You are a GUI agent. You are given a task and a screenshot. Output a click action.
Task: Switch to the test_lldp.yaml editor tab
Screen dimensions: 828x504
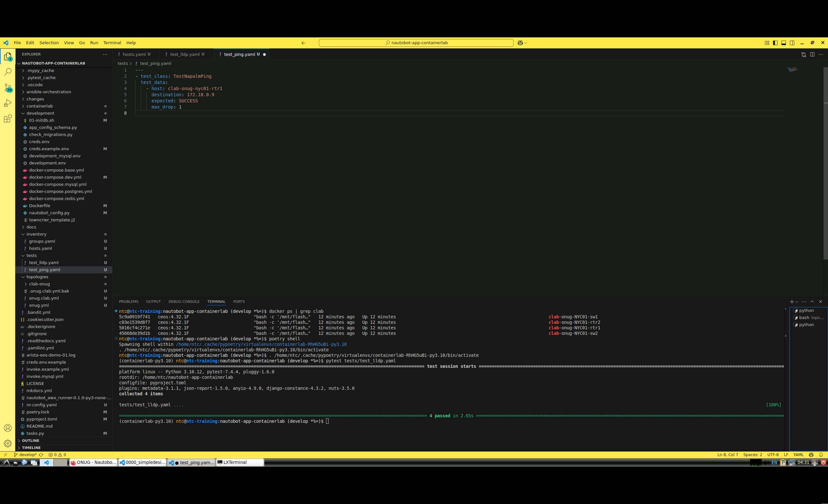(x=185, y=54)
